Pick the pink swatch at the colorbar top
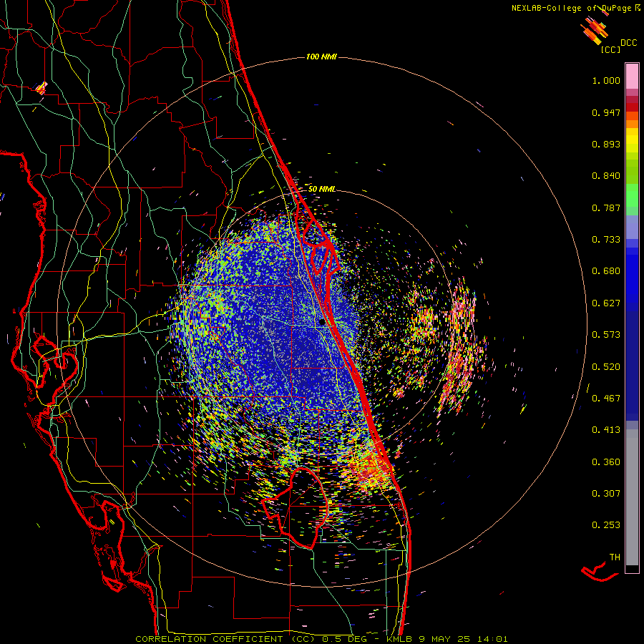The width and height of the screenshot is (644, 644). (x=632, y=76)
